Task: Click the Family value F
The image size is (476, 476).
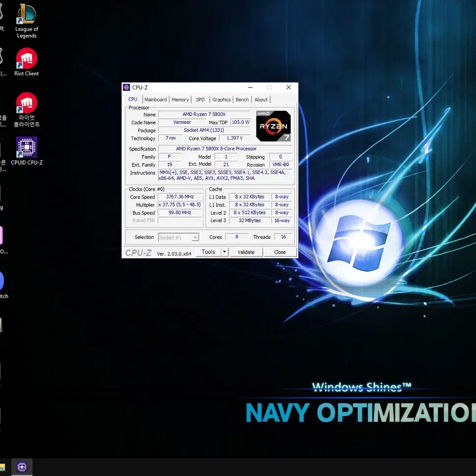Action: (x=169, y=157)
